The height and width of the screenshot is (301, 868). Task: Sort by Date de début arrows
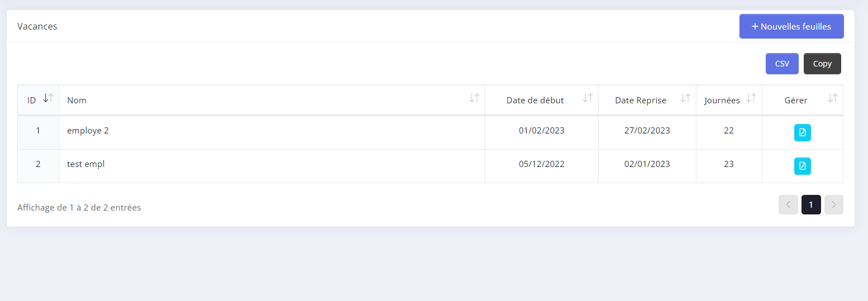click(x=587, y=98)
